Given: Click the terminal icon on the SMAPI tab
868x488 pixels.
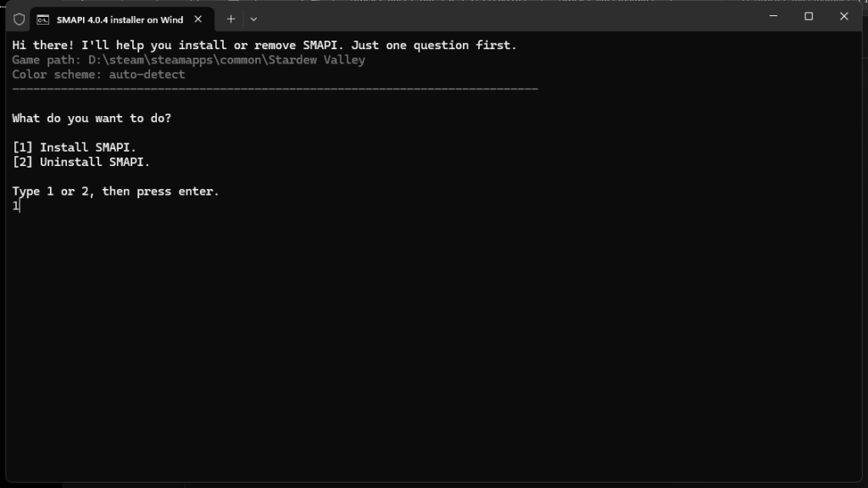Looking at the screenshot, I should 42,19.
